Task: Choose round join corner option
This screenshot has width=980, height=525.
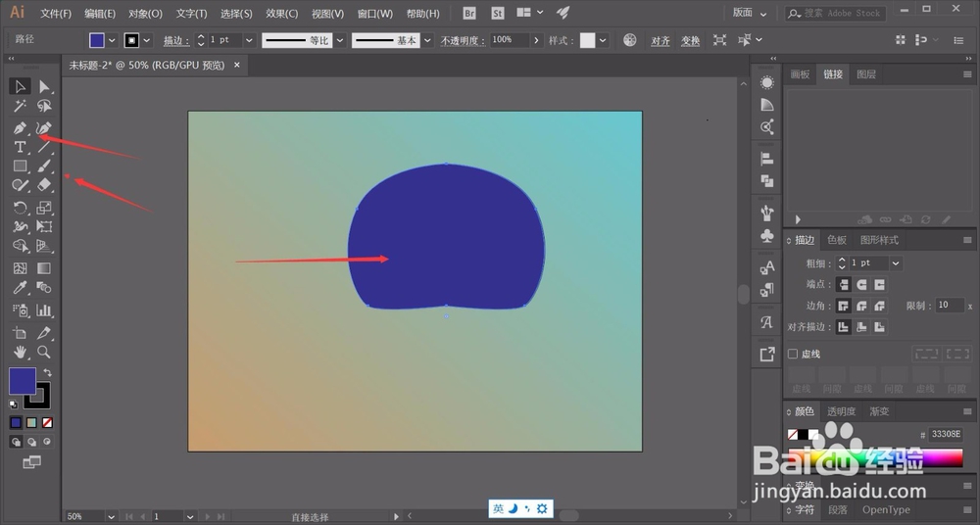Action: [861, 306]
